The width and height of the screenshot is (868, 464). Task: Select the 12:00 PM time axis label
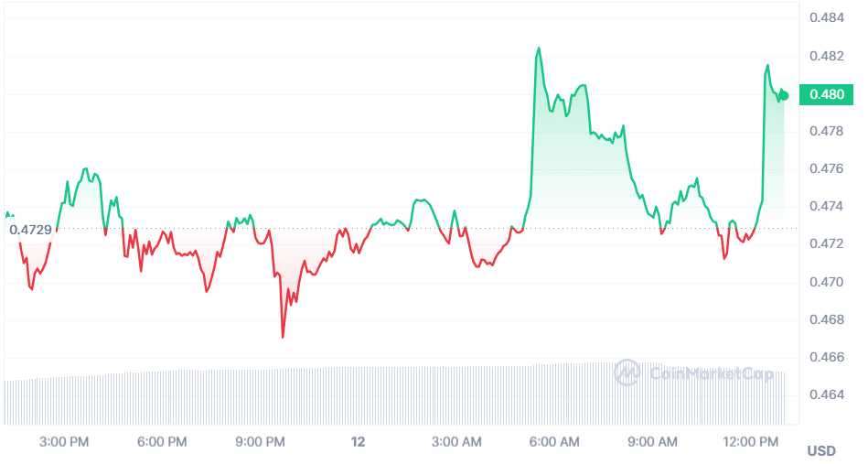pos(750,442)
